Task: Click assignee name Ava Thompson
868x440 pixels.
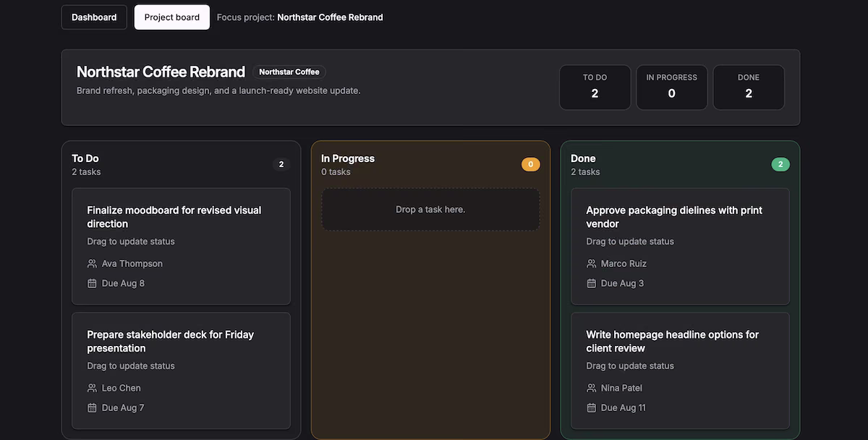Action: coord(132,263)
